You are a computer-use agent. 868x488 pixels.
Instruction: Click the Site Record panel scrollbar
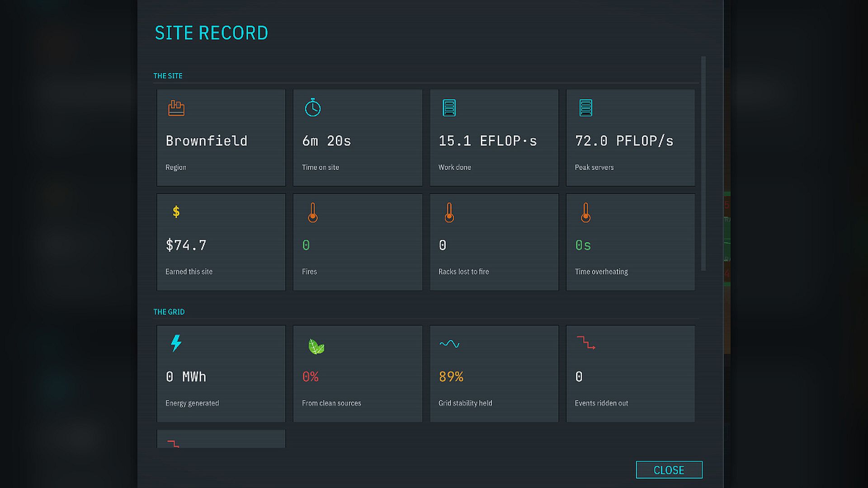[x=703, y=164]
